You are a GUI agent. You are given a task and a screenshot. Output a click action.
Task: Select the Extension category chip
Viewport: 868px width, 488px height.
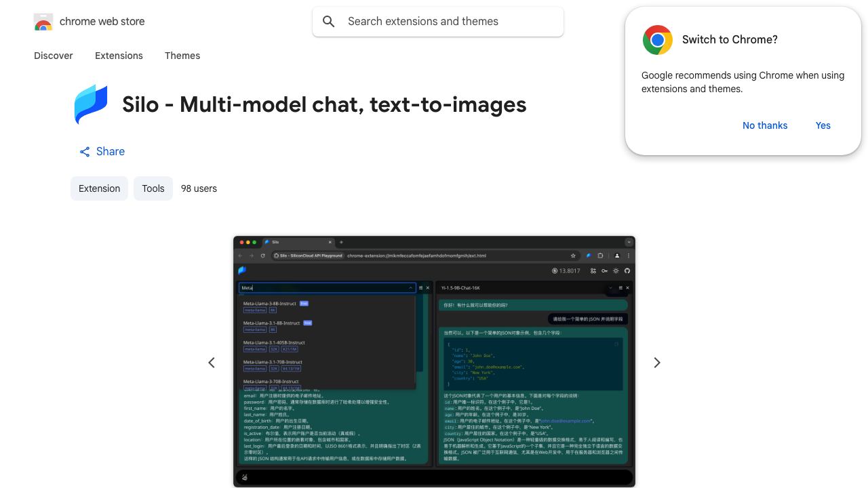pyautogui.click(x=99, y=188)
